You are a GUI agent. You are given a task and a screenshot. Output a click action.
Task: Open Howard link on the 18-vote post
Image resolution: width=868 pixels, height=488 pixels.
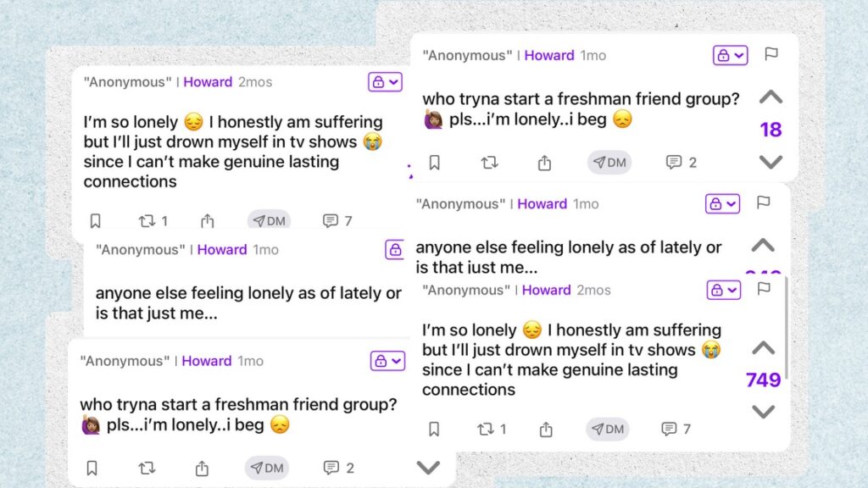point(549,55)
